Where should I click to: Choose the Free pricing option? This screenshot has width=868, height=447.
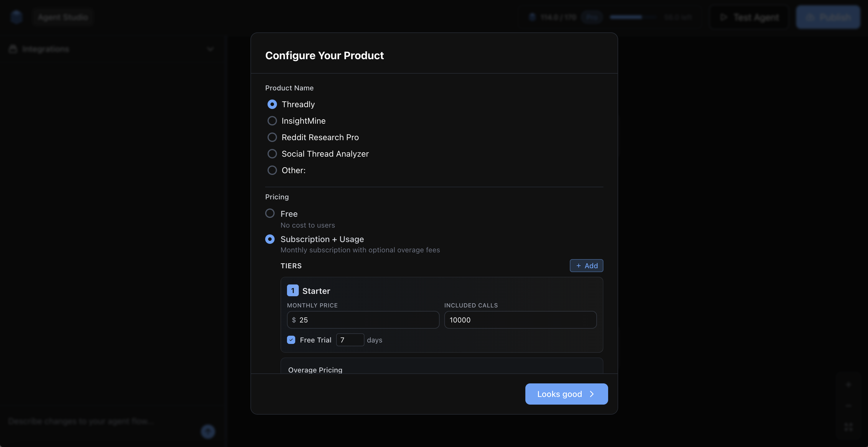(270, 213)
